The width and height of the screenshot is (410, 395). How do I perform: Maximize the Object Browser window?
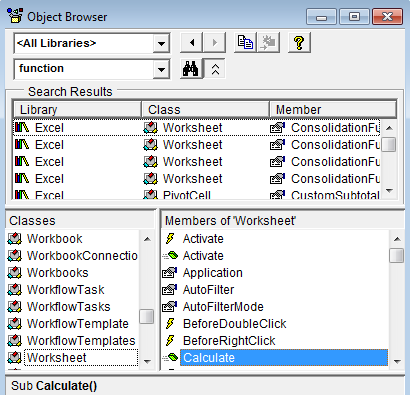click(354, 17)
